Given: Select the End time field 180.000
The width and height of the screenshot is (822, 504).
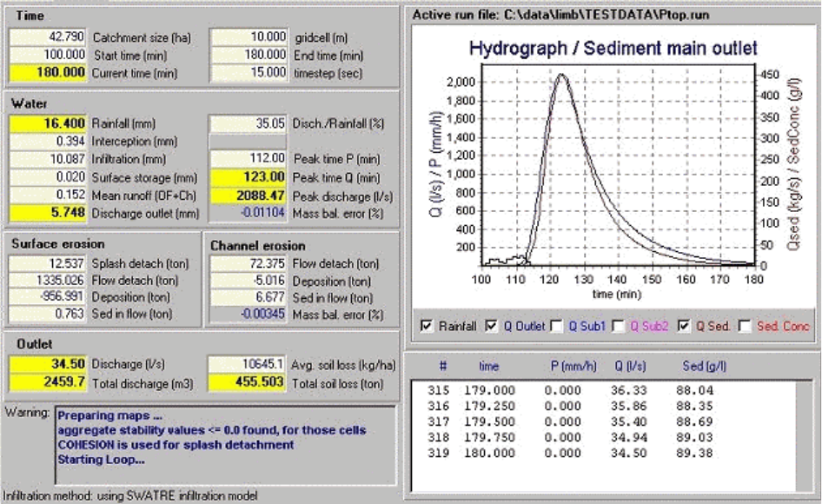Looking at the screenshot, I should pos(249,55).
